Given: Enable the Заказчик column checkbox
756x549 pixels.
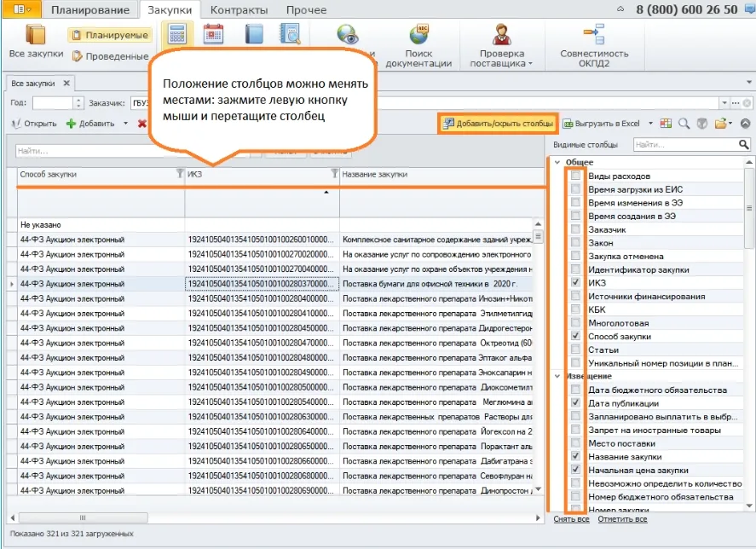Looking at the screenshot, I should 575,228.
